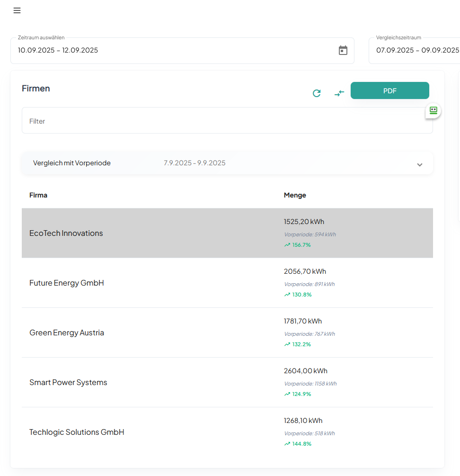Open the Zeitraum auswählen date range field
The height and width of the screenshot is (476, 460).
click(x=175, y=50)
